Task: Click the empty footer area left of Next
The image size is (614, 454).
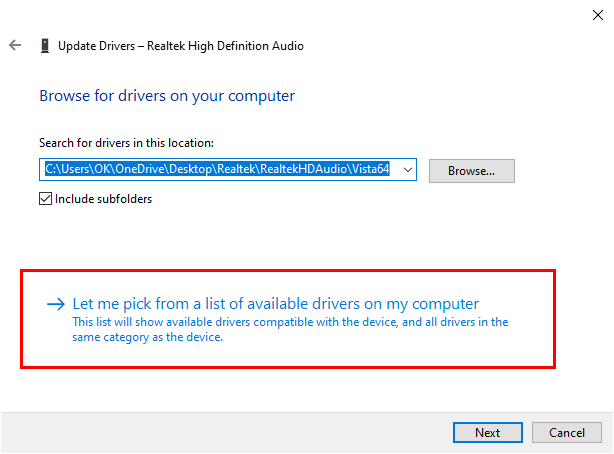Action: pos(220,432)
